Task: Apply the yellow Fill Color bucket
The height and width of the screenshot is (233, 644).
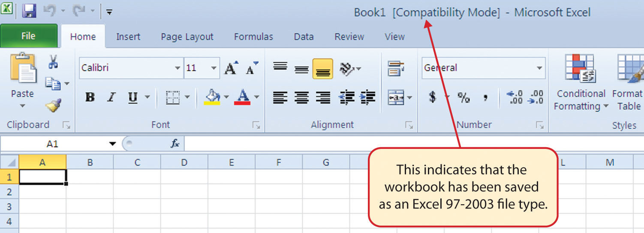Action: pos(212,97)
